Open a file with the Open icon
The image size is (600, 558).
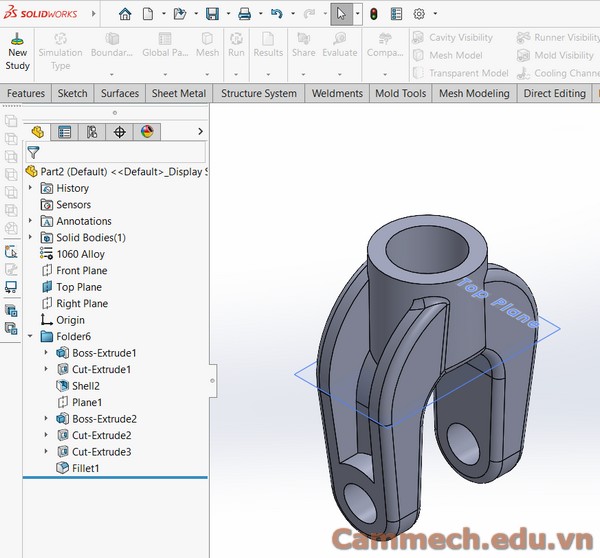pos(179,14)
